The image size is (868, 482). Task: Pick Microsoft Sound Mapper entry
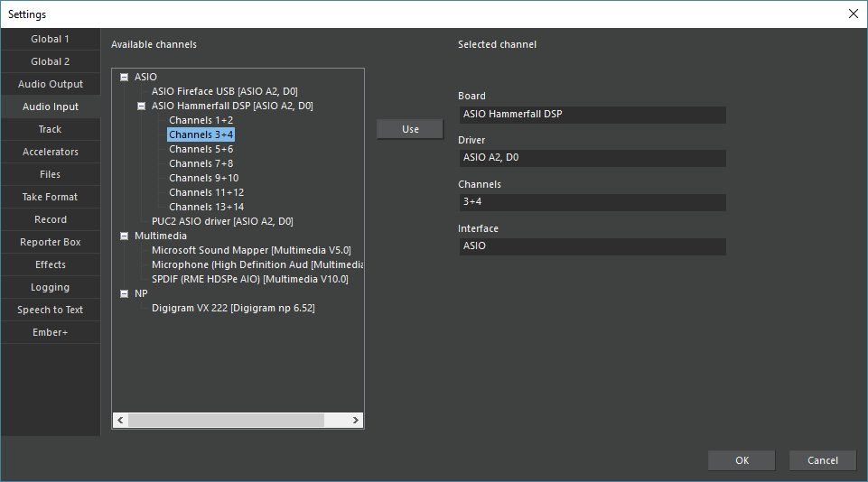click(x=250, y=250)
